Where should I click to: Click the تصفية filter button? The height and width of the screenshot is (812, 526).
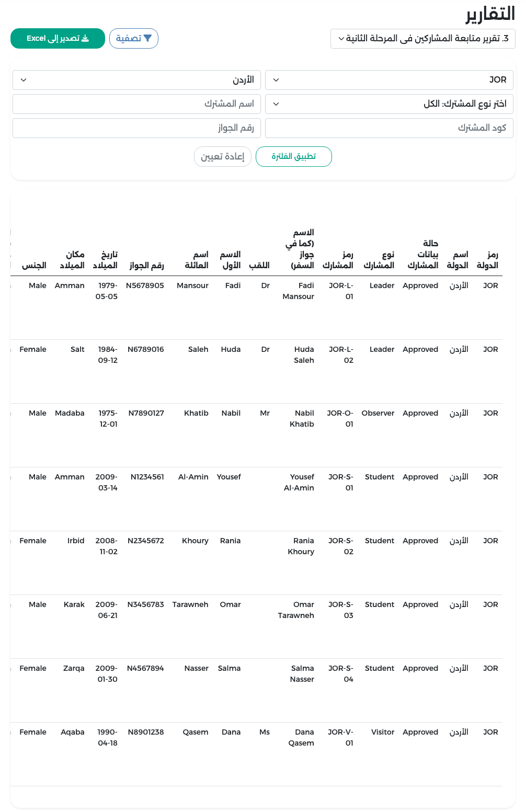134,39
